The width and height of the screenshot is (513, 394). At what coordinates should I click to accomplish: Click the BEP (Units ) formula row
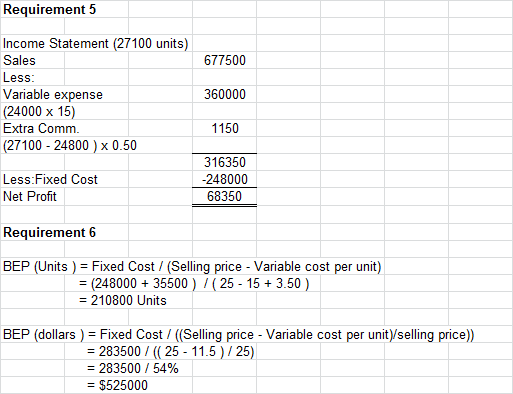(x=192, y=267)
